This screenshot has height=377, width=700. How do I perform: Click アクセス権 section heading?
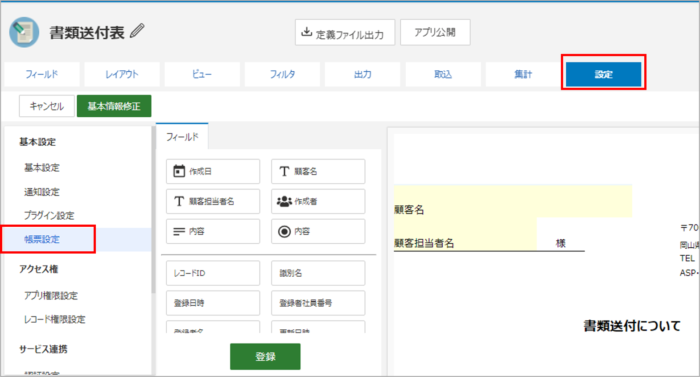(38, 269)
